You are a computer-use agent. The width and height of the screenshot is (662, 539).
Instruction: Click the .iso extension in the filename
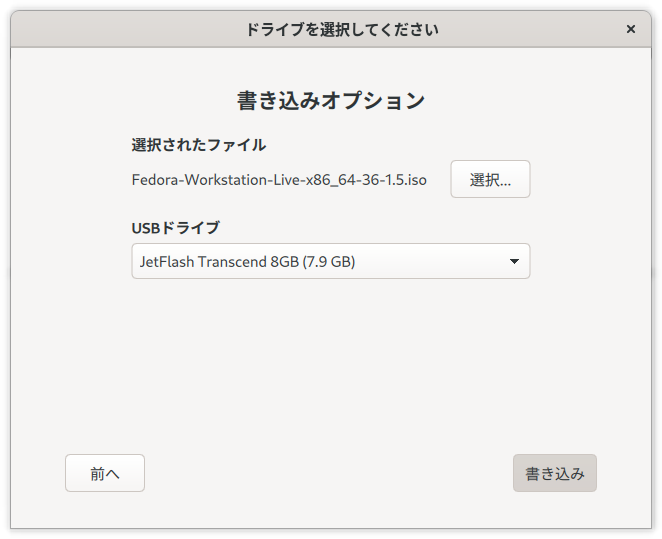(416, 181)
